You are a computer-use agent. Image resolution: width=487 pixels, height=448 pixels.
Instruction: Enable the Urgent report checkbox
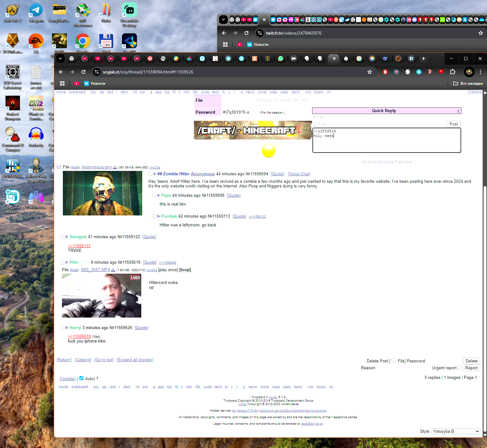(460, 367)
